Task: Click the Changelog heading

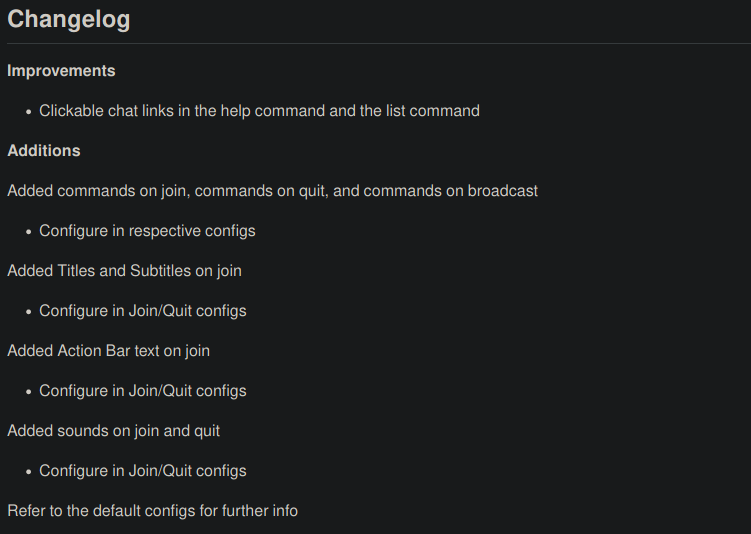Action: point(68,20)
